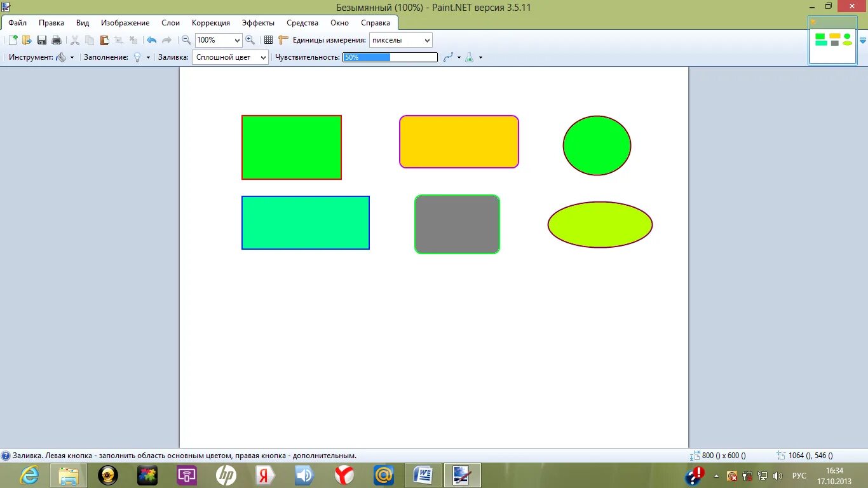Screen dimensions: 868x488
Task: Click the Deselect icon in toolbar
Action: point(133,40)
